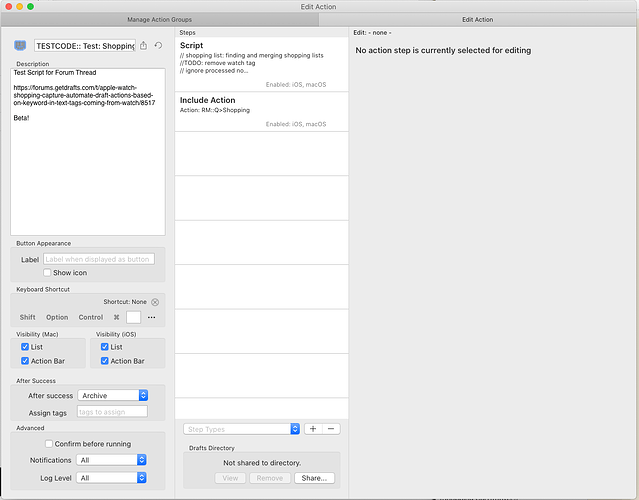Click the revert arrow icon beside the name
The height and width of the screenshot is (500, 639).
point(159,46)
